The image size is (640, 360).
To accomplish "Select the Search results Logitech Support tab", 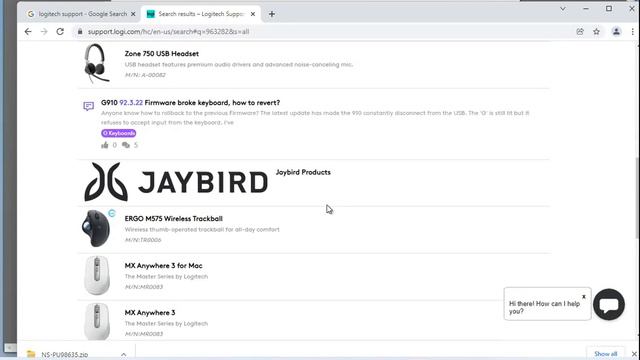I will pyautogui.click(x=201, y=14).
